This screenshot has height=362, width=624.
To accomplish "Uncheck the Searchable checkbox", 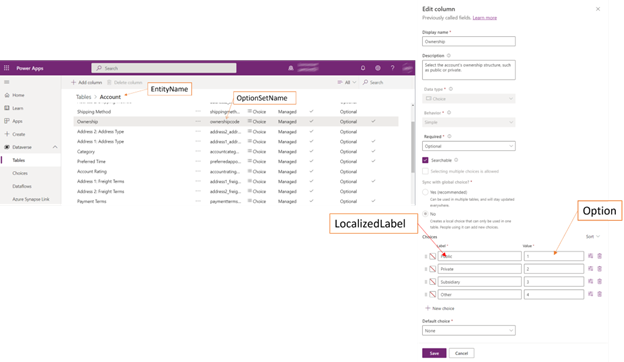I will click(x=425, y=160).
